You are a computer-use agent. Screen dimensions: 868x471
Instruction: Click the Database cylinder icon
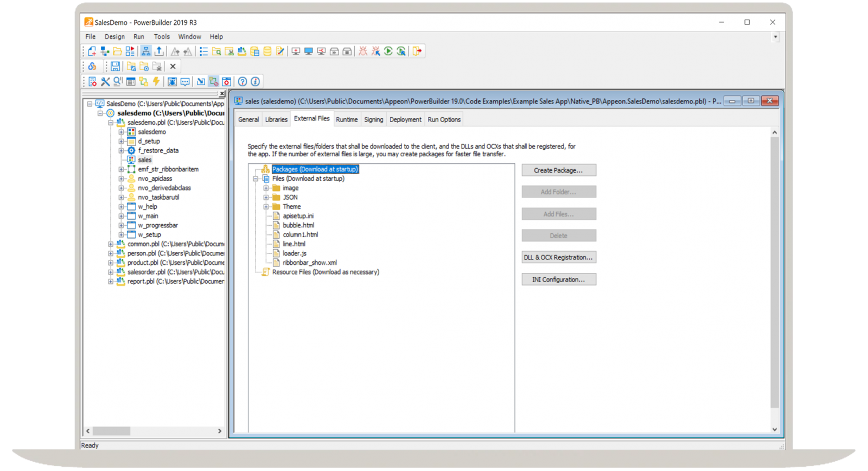[267, 52]
